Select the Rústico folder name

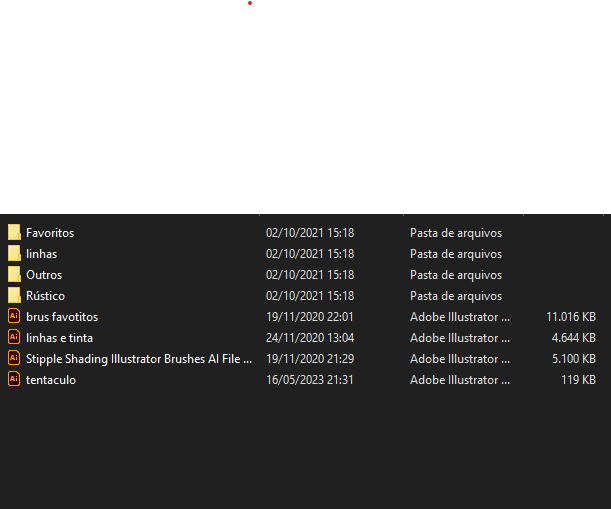point(45,296)
